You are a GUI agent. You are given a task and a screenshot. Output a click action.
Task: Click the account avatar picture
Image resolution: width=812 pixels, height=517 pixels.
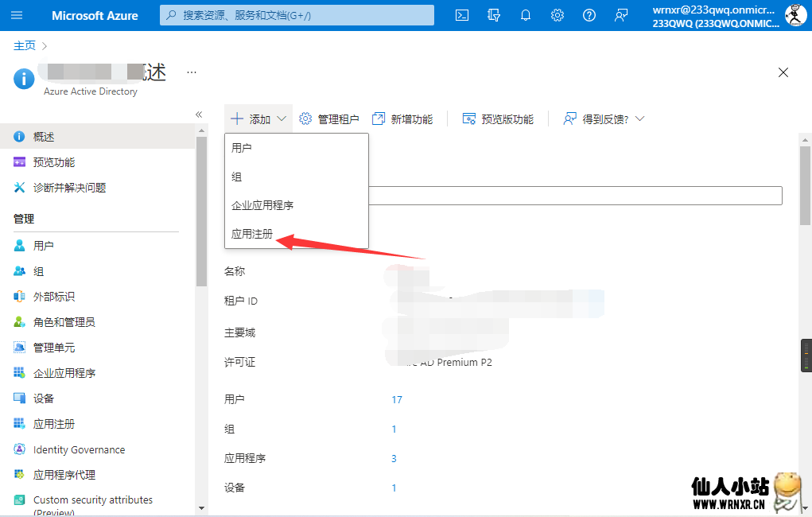795,16
